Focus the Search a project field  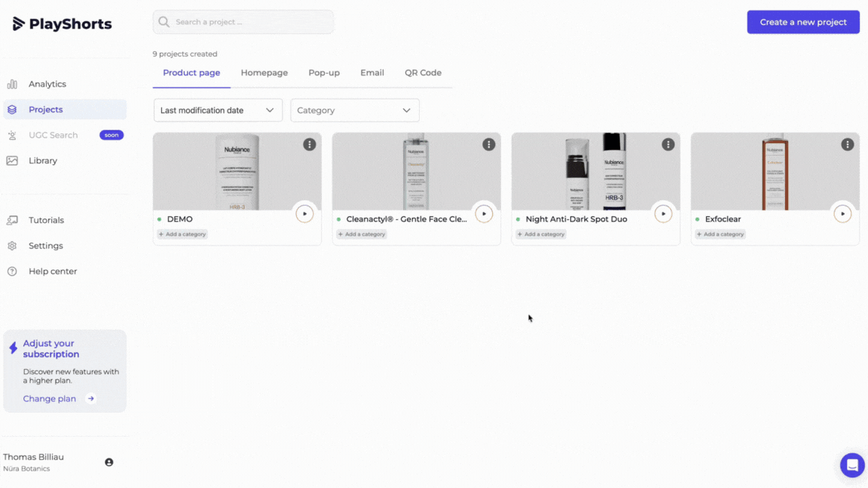click(243, 22)
